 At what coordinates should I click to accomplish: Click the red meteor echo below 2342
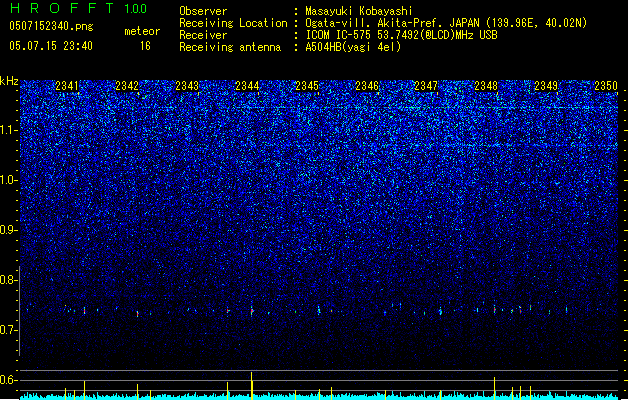click(138, 314)
